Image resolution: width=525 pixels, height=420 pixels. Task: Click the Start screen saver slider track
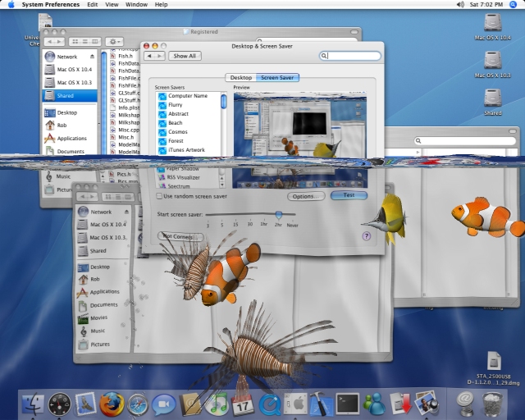246,215
